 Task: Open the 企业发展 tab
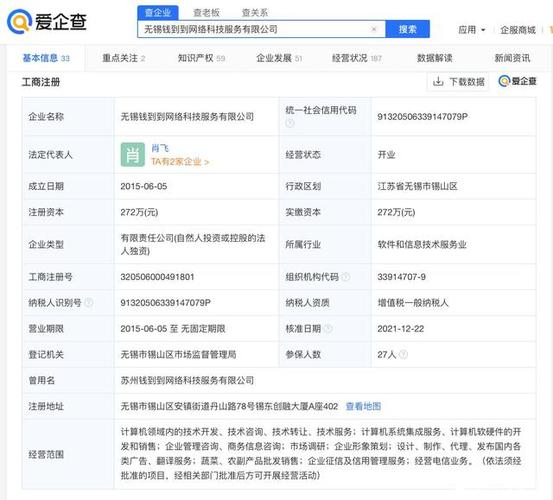coord(279,58)
